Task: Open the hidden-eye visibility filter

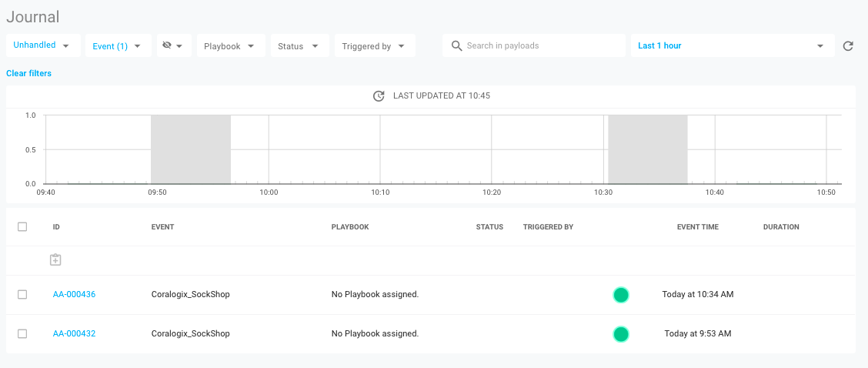Action: coord(173,45)
